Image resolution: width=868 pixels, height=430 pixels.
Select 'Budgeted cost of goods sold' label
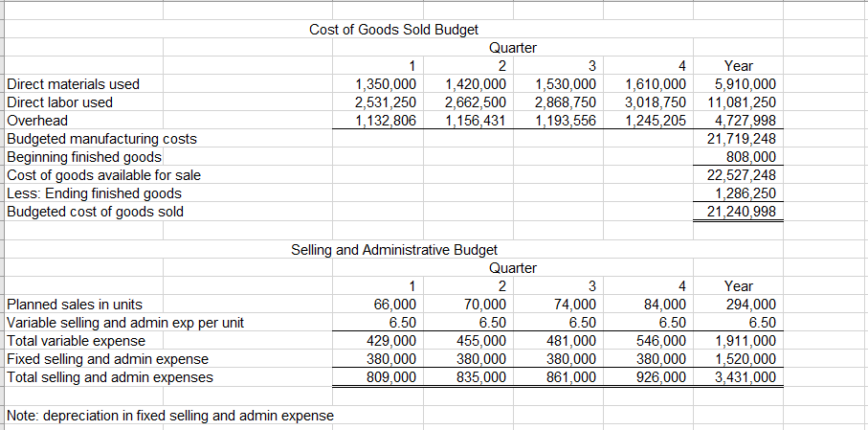click(x=95, y=212)
